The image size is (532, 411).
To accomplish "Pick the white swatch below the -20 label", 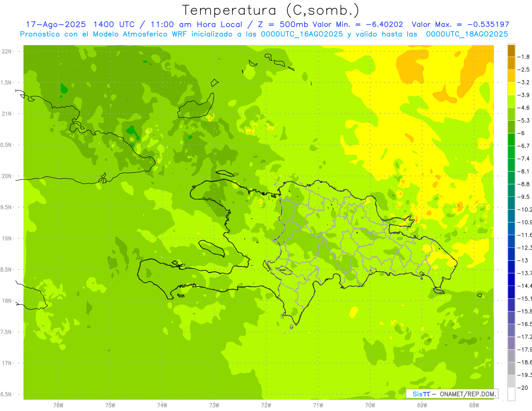I will [511, 394].
